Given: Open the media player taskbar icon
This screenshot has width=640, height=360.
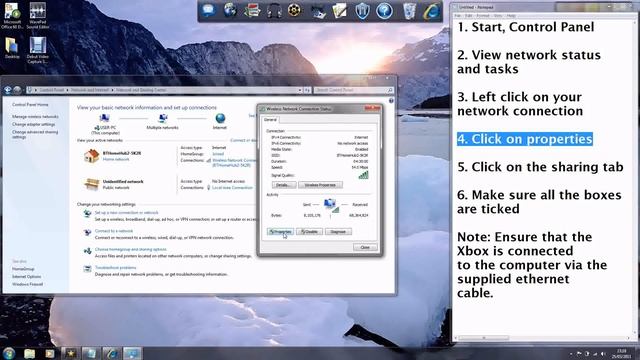Looking at the screenshot, I should pos(49,353).
